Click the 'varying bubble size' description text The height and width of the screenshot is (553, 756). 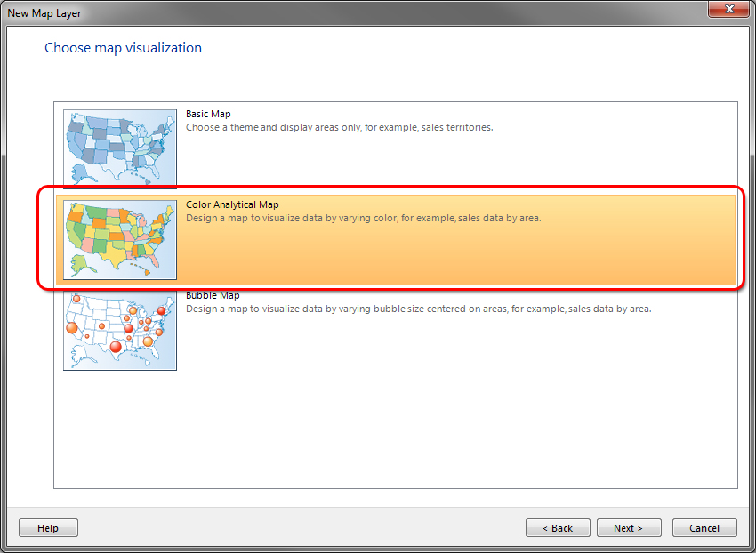pos(418,309)
